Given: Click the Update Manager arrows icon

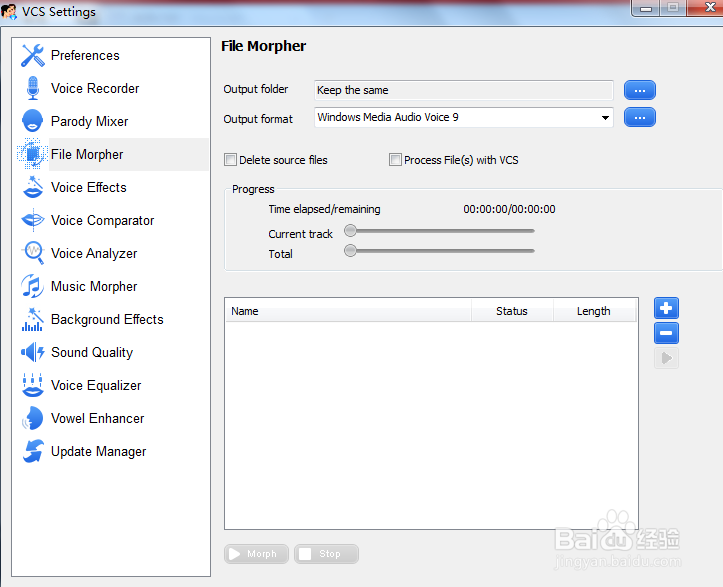Looking at the screenshot, I should (32, 451).
